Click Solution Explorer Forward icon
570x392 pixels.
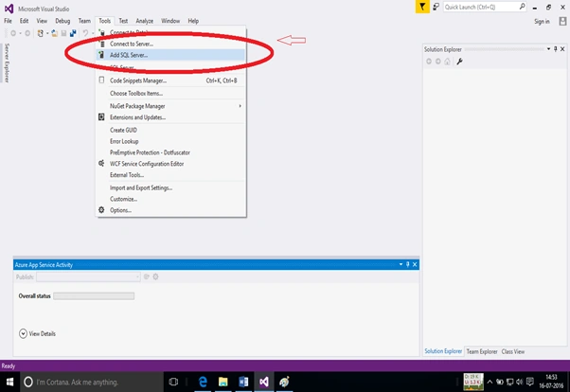click(438, 62)
